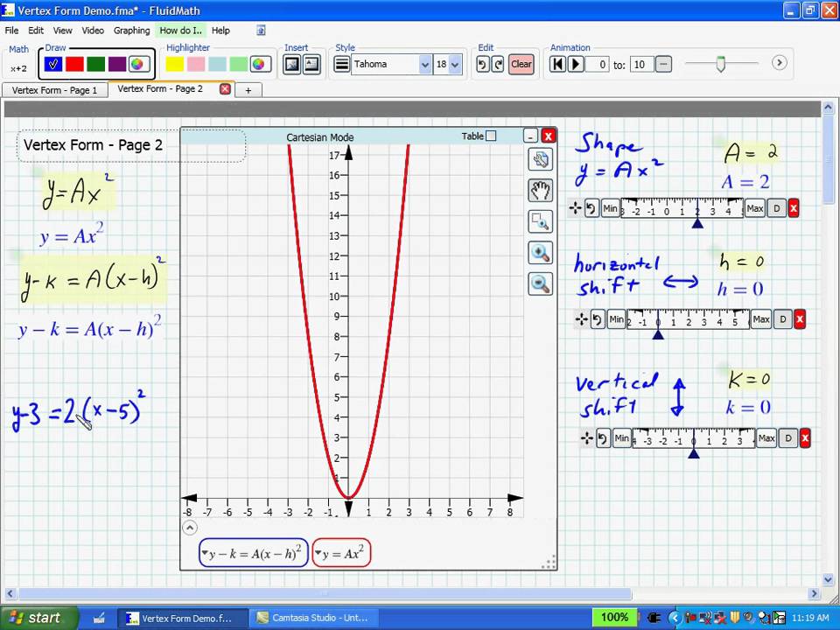Reset the k slider

tap(603, 438)
